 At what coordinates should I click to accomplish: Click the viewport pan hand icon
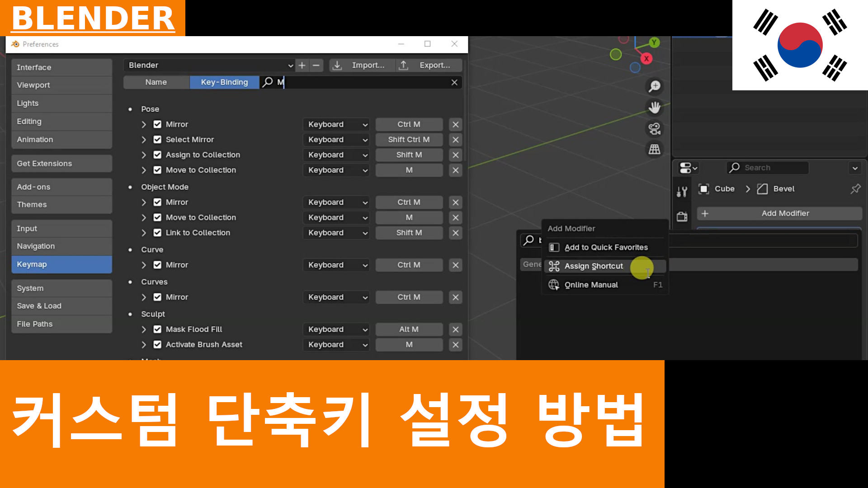tap(654, 108)
